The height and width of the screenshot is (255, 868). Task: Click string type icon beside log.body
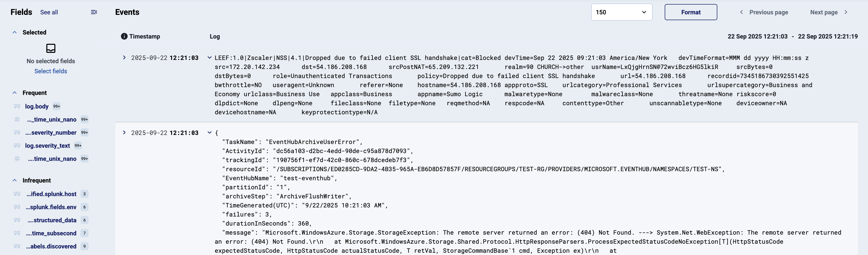click(x=17, y=106)
